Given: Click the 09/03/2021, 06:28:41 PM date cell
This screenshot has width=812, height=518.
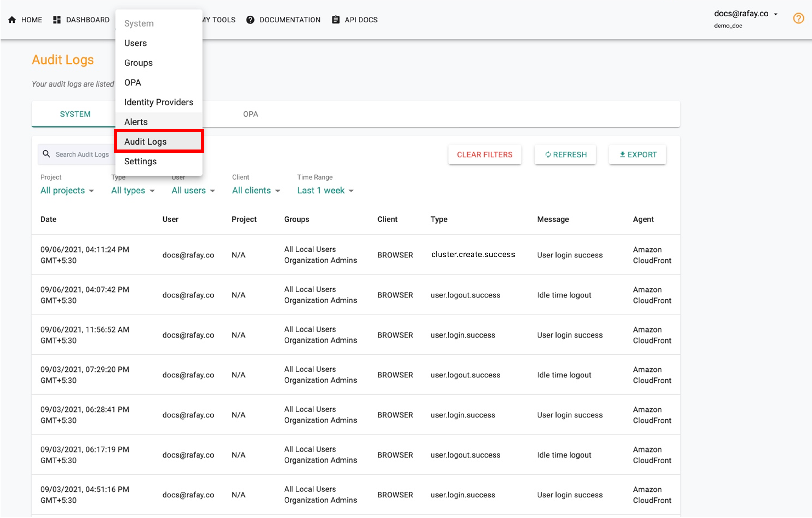Looking at the screenshot, I should pyautogui.click(x=85, y=415).
